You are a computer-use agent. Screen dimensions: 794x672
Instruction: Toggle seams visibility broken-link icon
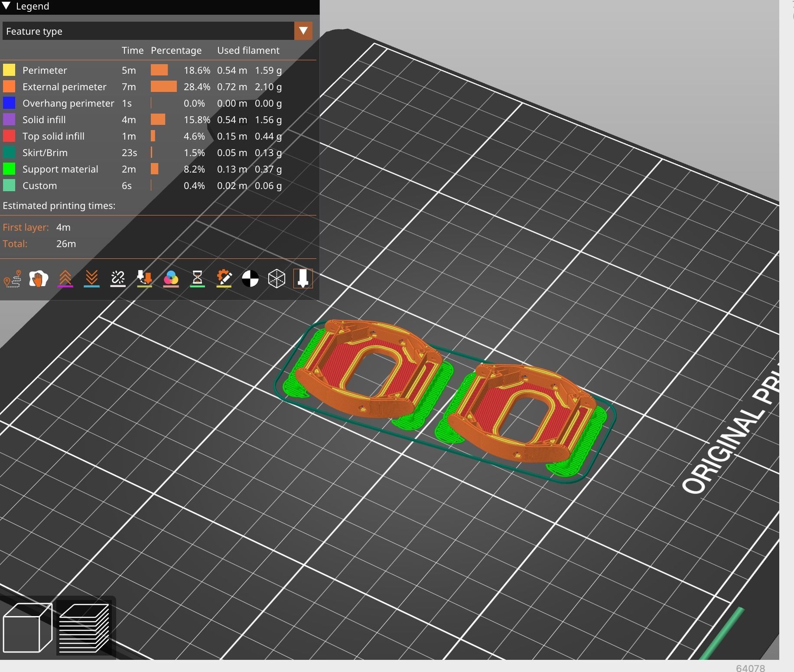coord(118,279)
